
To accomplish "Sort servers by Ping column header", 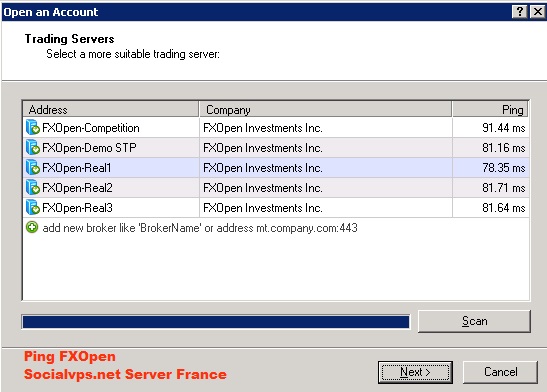I will point(490,110).
